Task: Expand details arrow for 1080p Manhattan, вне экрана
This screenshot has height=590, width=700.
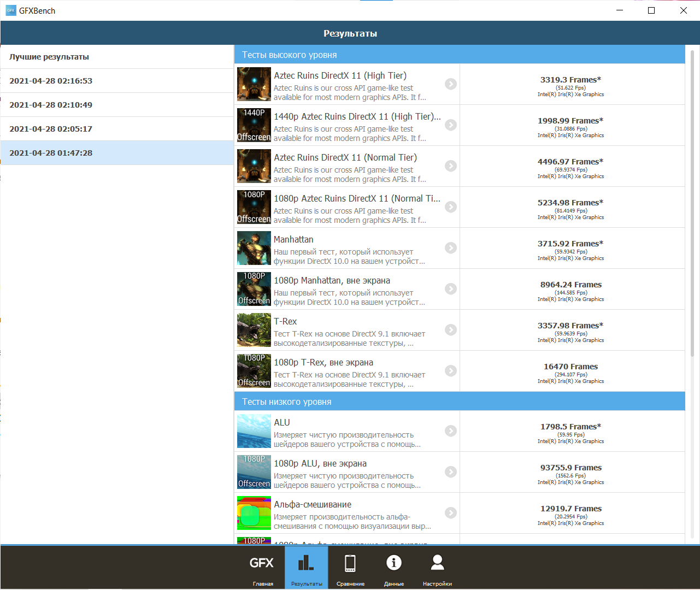Action: (x=451, y=289)
